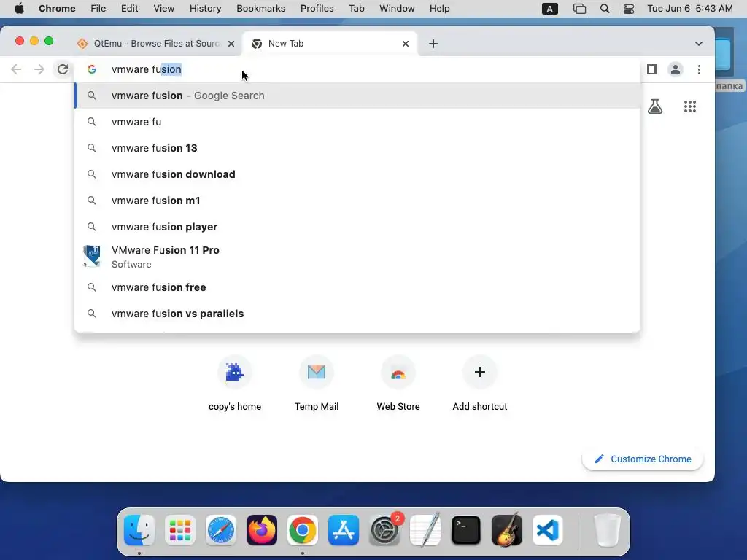Screen dimensions: 747x560
Task: Open the Tab menu
Action: click(356, 9)
